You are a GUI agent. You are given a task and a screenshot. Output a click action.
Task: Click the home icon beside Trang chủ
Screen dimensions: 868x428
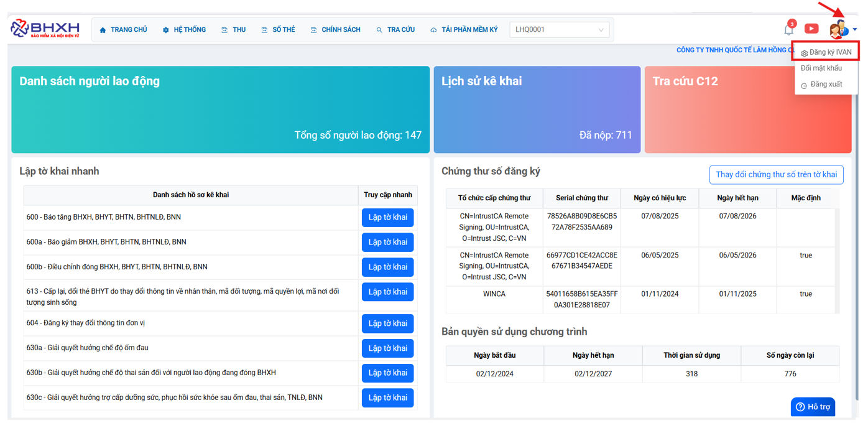tap(103, 30)
